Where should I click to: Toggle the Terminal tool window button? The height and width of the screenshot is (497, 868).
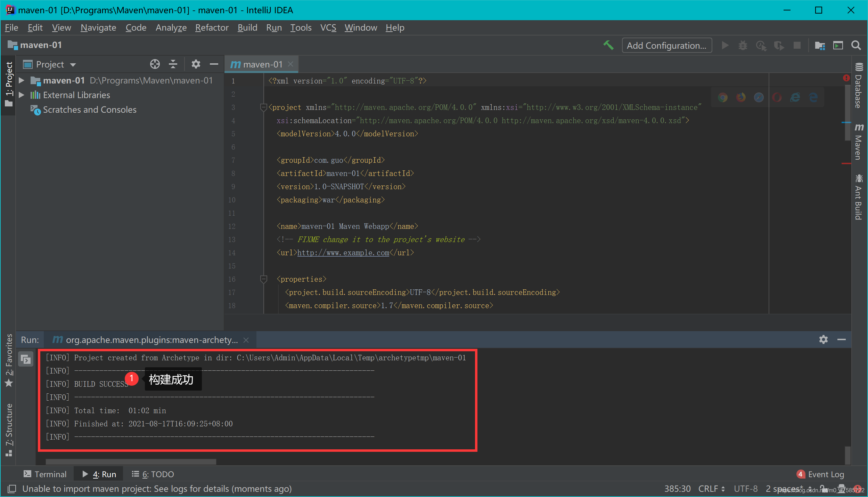(45, 474)
